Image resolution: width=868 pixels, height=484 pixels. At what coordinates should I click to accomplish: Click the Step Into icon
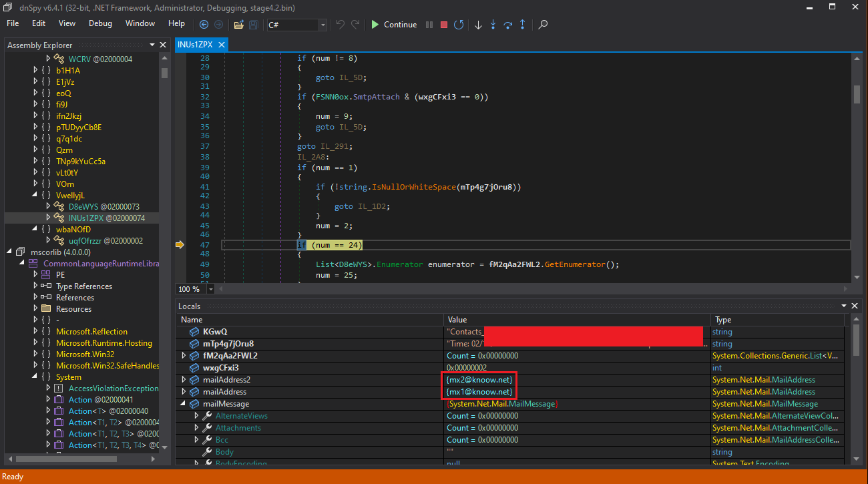[493, 25]
